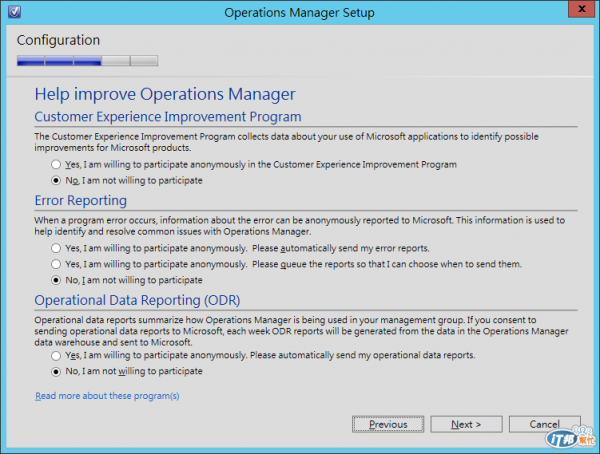Open Read more about these program(s) link

[107, 396]
